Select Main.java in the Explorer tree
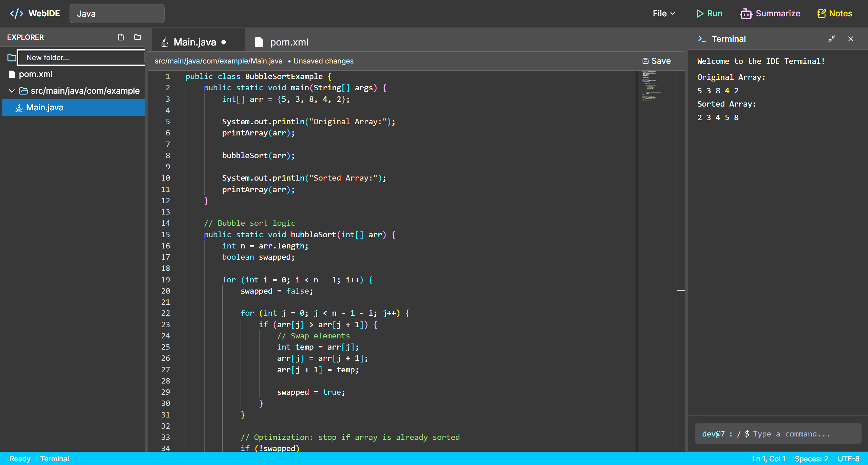The height and width of the screenshot is (465, 868). [45, 108]
